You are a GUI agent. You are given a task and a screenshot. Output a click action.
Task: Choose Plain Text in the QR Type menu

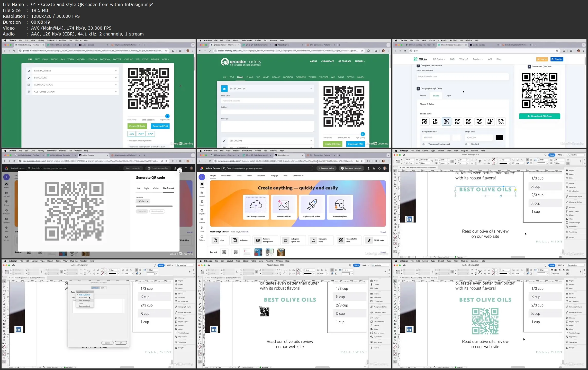[x=83, y=297]
